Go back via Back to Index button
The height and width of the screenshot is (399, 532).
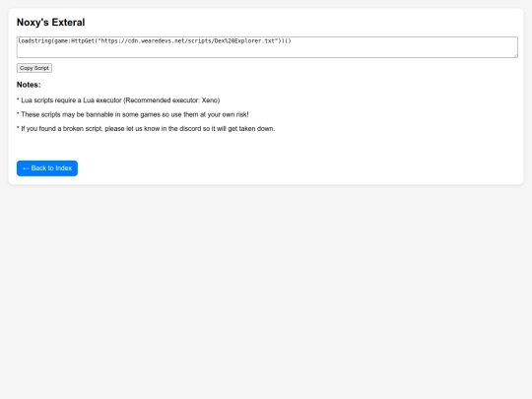coord(47,168)
